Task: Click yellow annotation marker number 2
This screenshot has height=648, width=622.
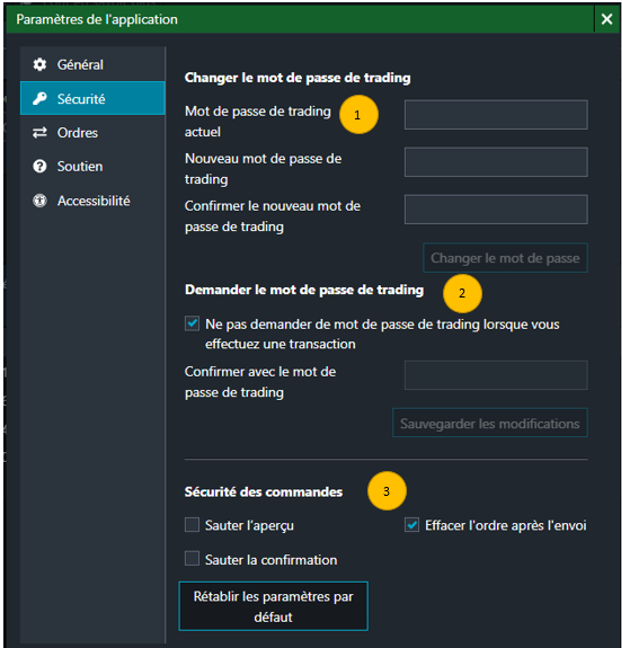Action: click(462, 293)
